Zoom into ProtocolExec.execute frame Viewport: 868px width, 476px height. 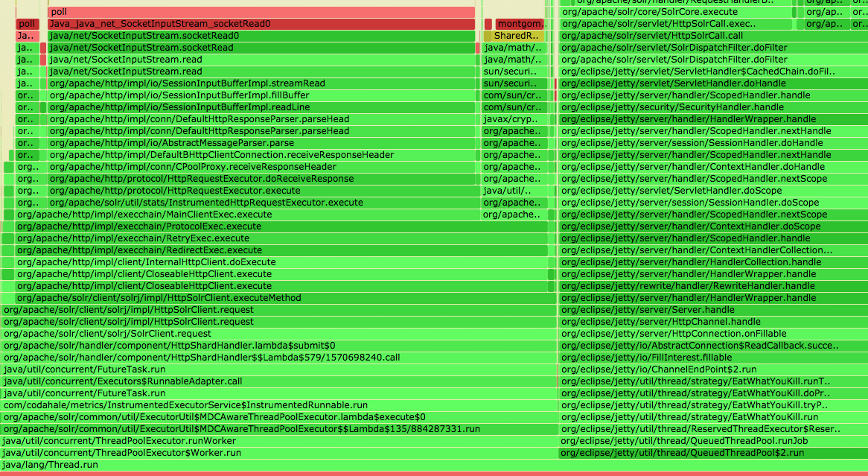(281, 226)
